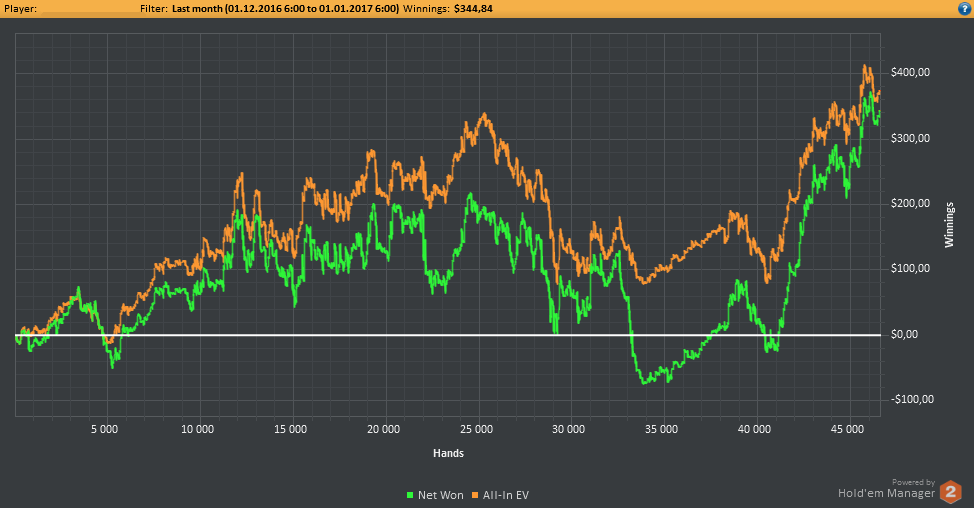This screenshot has width=974, height=508.
Task: Click the 45 000 hands axis tick
Action: 847,429
